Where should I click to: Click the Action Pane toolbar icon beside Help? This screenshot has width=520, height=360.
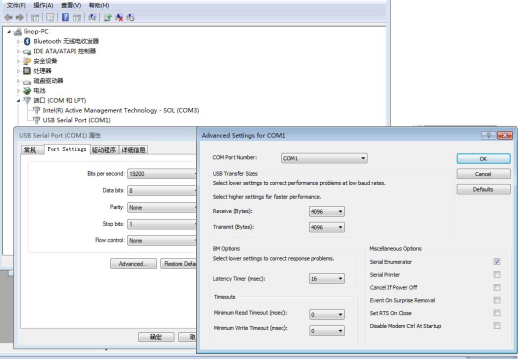tap(77, 17)
